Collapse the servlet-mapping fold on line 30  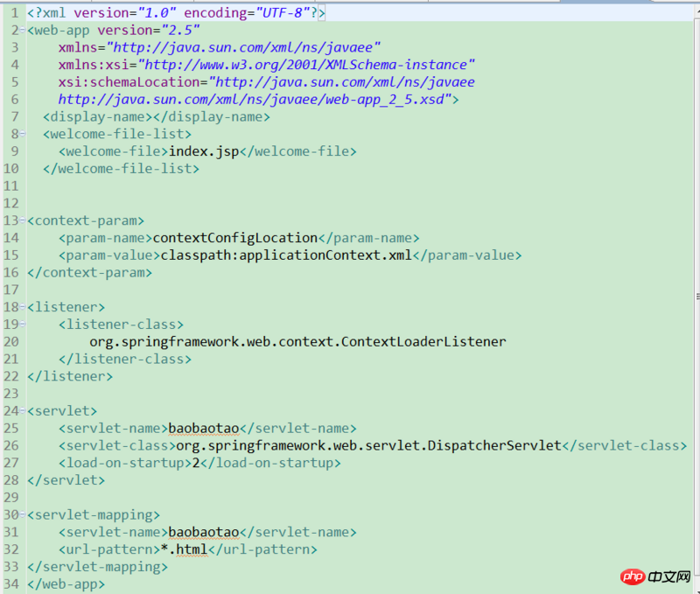[23, 514]
